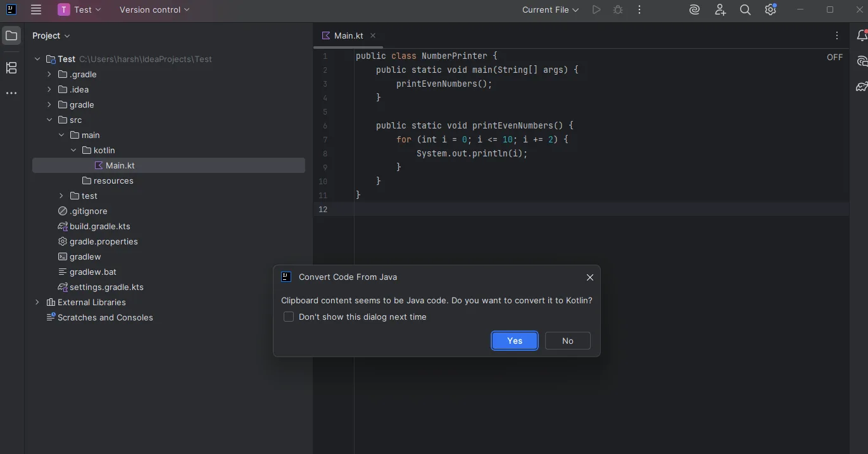Open More Actions next to debug
Viewport: 868px width, 454px height.
click(639, 9)
